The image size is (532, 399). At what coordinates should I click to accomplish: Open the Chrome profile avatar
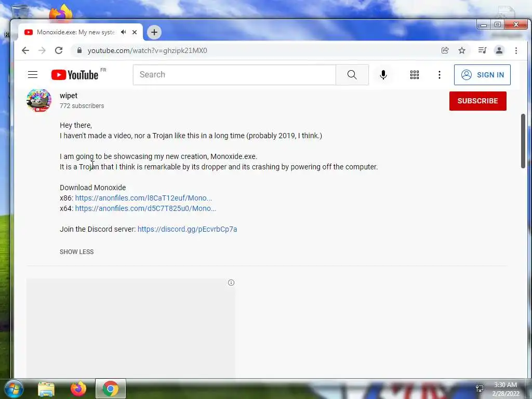[499, 50]
